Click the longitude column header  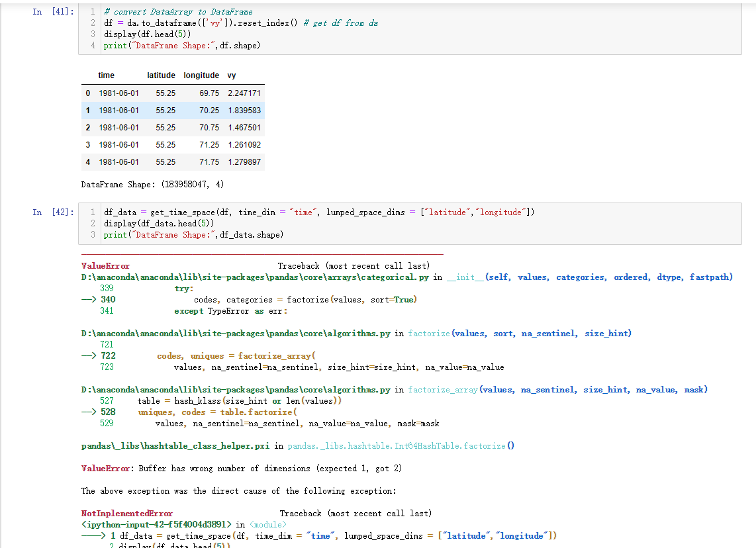pos(201,75)
